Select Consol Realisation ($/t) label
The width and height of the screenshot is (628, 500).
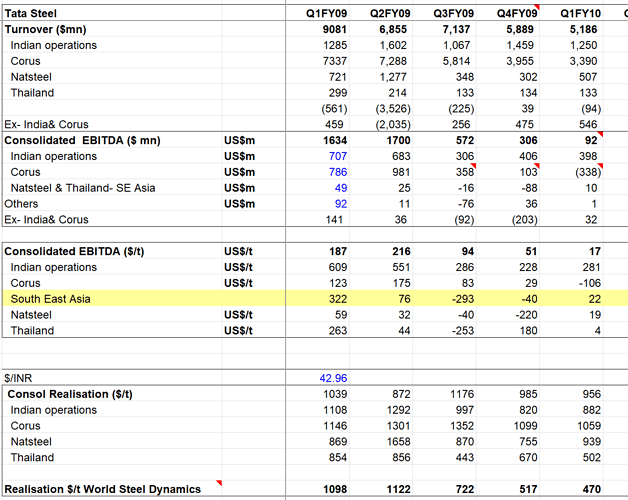coord(70,394)
